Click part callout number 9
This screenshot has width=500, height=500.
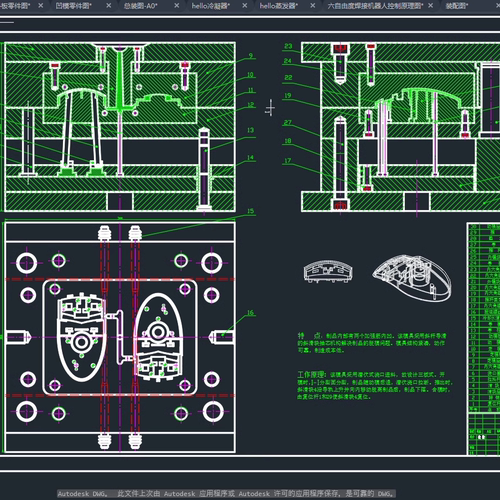tap(251, 55)
